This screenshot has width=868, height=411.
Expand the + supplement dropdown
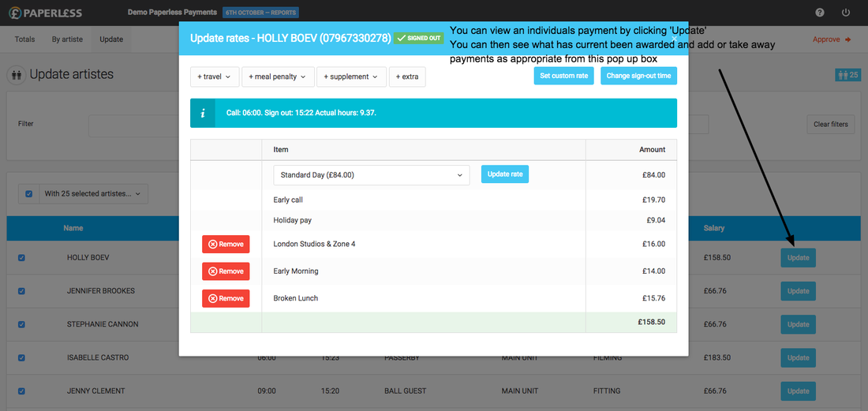(x=350, y=77)
